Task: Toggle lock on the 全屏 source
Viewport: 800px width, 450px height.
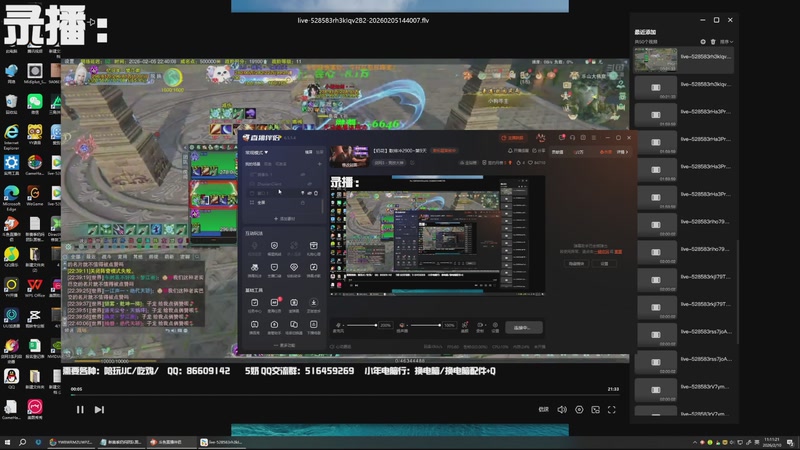Action: [303, 203]
